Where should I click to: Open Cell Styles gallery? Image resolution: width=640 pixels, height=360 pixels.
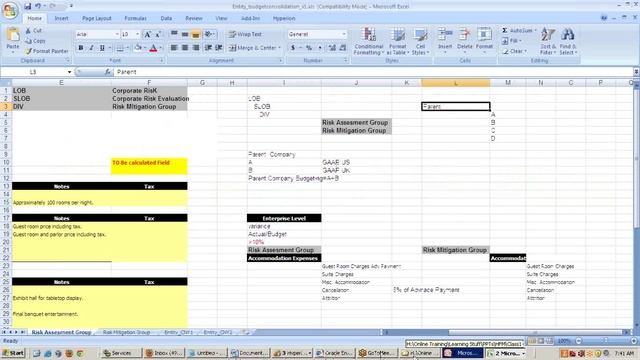pos(420,41)
